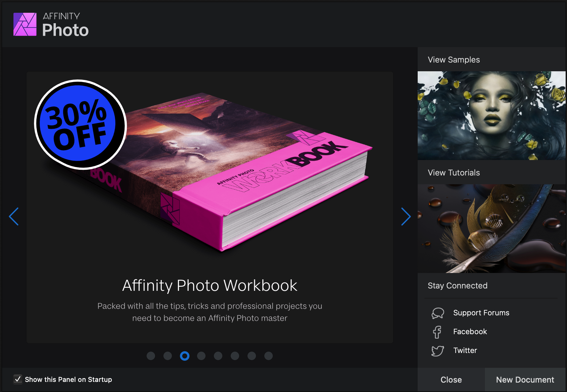The width and height of the screenshot is (567, 392).
Task: Click the 30% OFF badge
Action: click(x=80, y=125)
